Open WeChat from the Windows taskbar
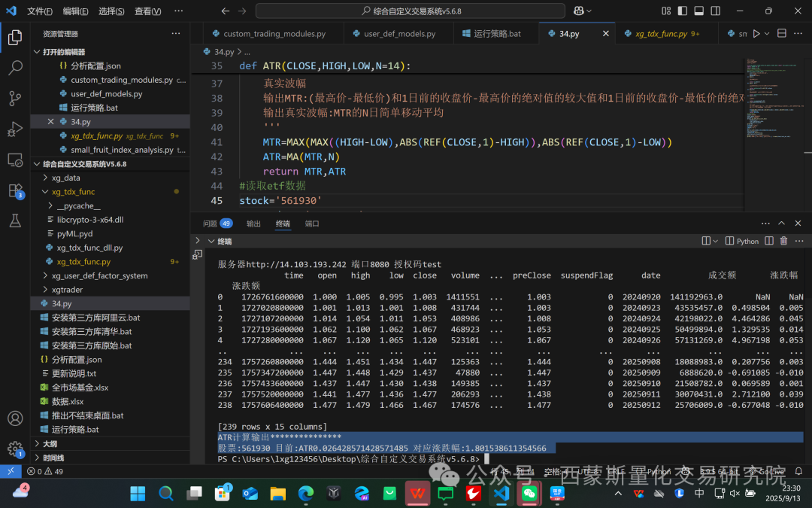The image size is (812, 508). tap(529, 493)
